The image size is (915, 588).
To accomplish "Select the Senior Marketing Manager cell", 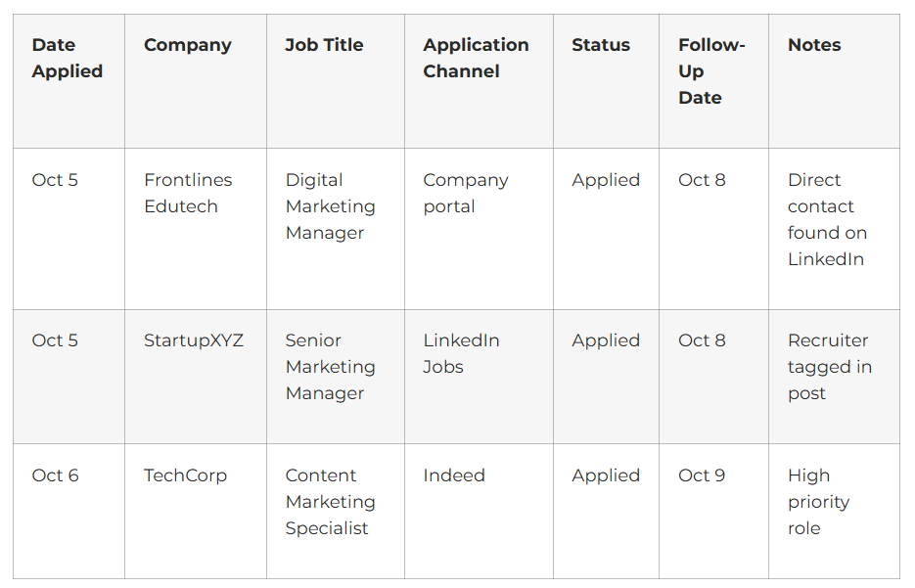I will tap(330, 367).
